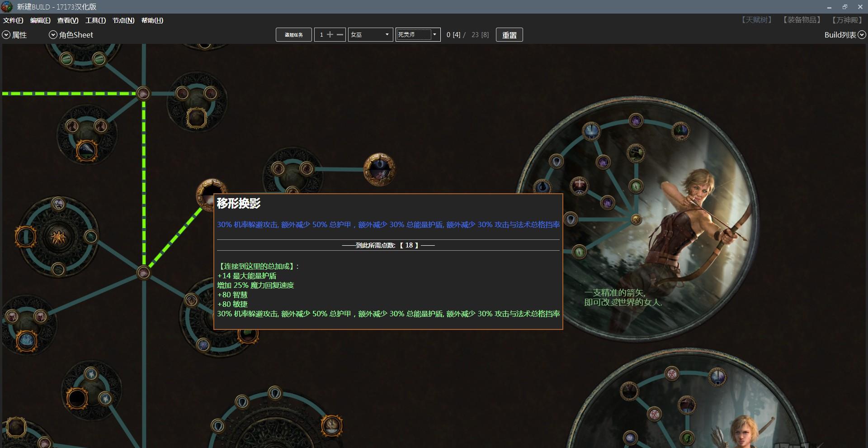Click the 到此所需点数:【18】 line in tooltip
This screenshot has height=448, width=868.
click(388, 245)
